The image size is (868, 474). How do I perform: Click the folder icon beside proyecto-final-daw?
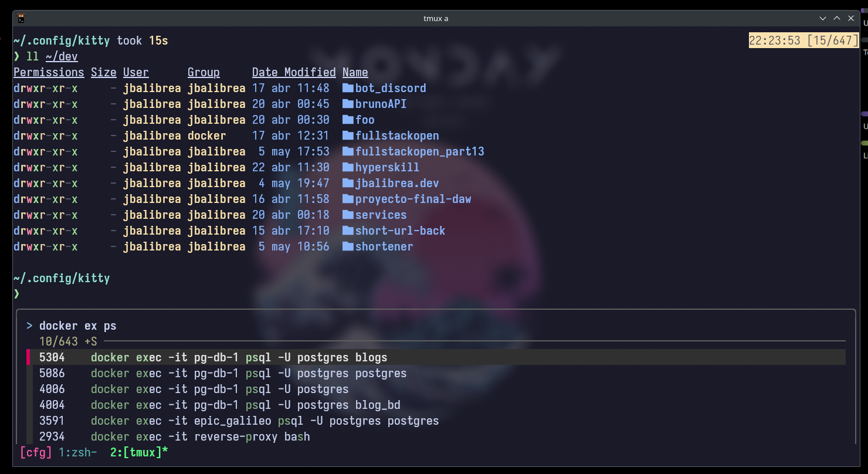(x=348, y=199)
